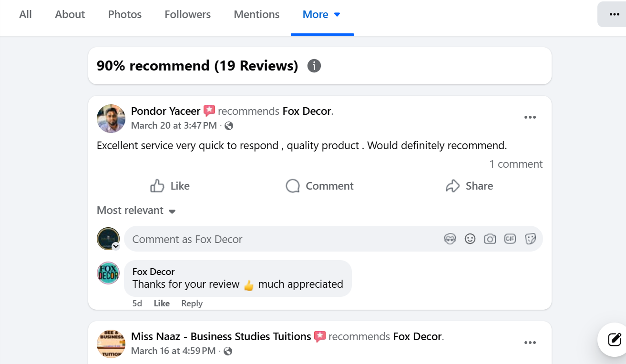626x364 pixels.
Task: Switch commenting profile via avatar arrow
Action: coord(115,246)
